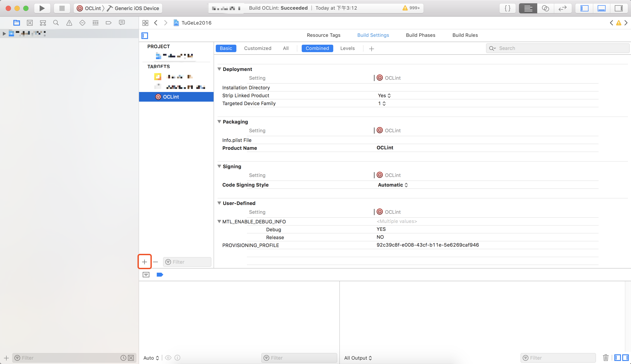The width and height of the screenshot is (631, 364).
Task: Click the add target plus button
Action: click(x=144, y=262)
